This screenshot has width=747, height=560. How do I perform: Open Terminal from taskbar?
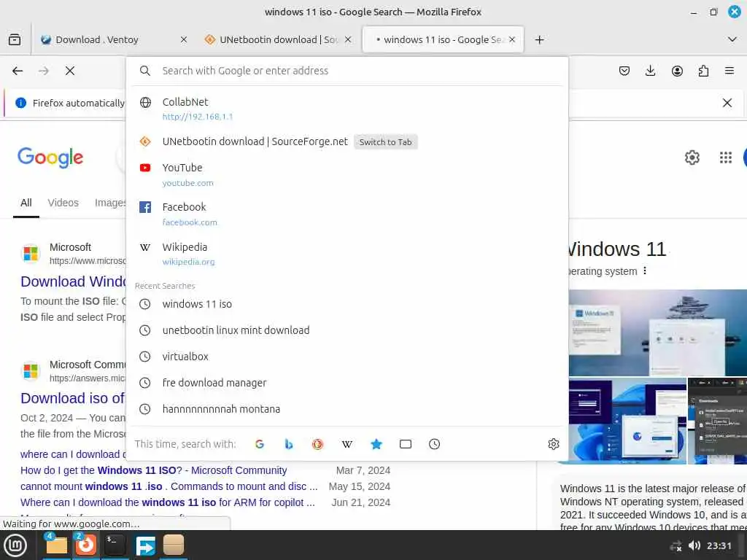tap(115, 545)
